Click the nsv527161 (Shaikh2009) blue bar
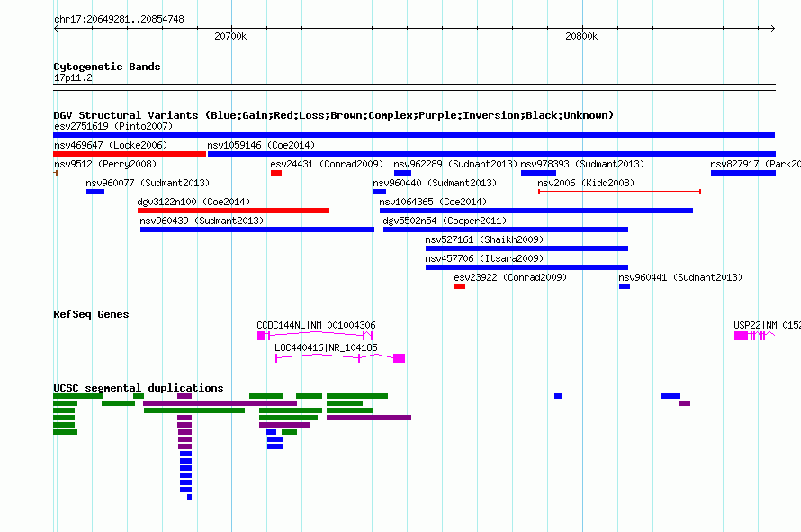Image resolution: width=801 pixels, height=532 pixels. click(526, 248)
